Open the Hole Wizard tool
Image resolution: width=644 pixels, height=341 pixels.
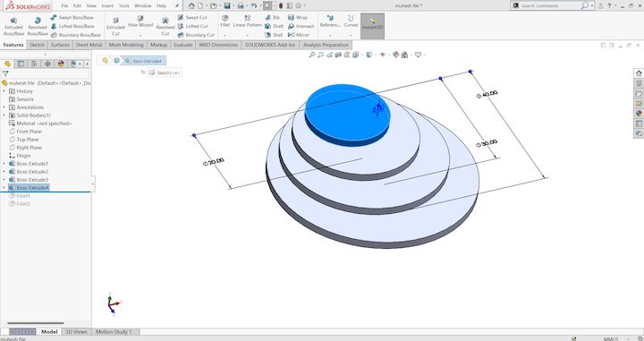point(140,21)
